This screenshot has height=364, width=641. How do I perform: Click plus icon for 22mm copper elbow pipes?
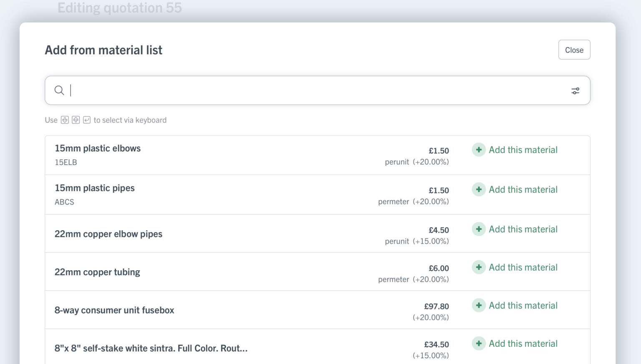[479, 229]
